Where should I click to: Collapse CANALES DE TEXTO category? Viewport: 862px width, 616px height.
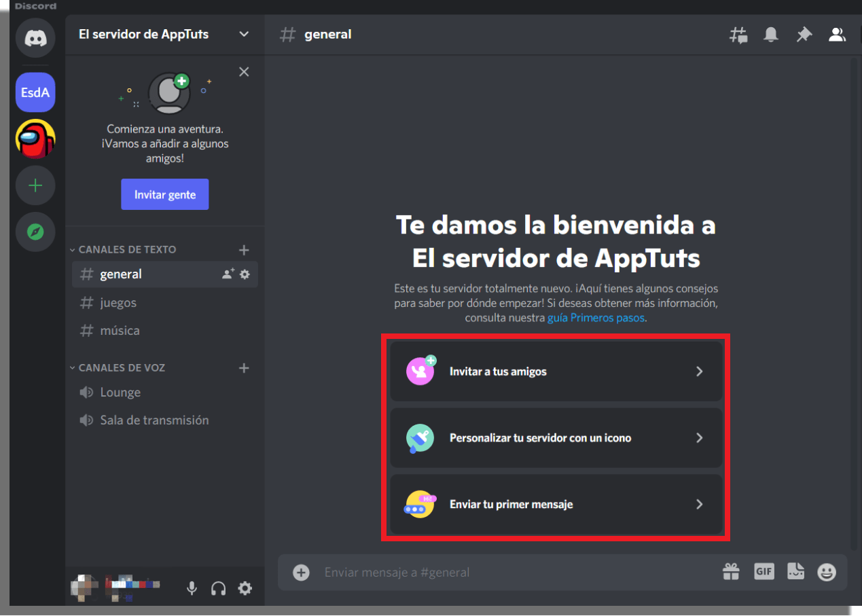tap(123, 250)
